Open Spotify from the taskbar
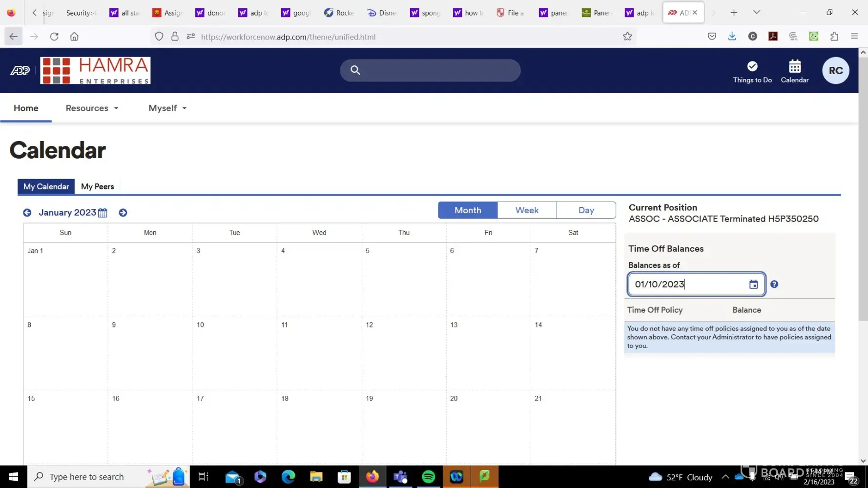This screenshot has height=488, width=868. (x=428, y=477)
